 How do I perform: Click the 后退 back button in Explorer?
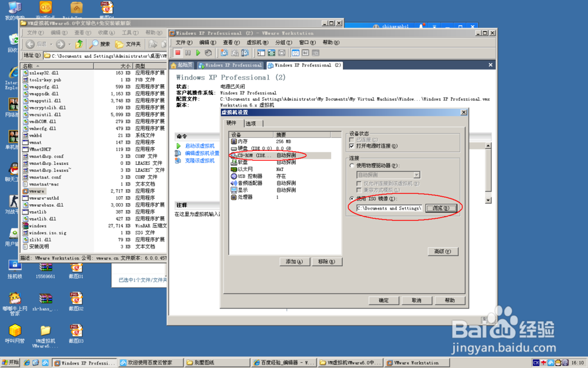coord(36,44)
